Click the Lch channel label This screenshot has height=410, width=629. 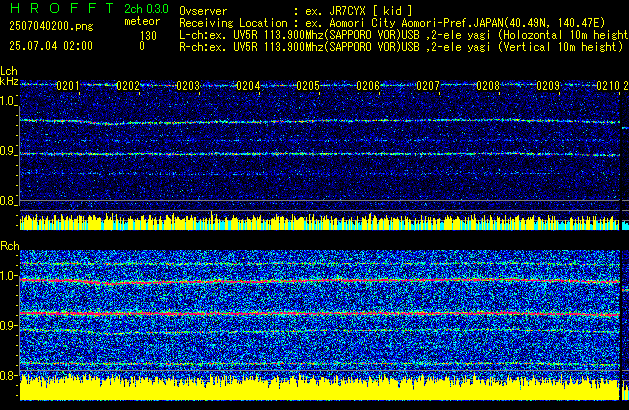click(9, 71)
